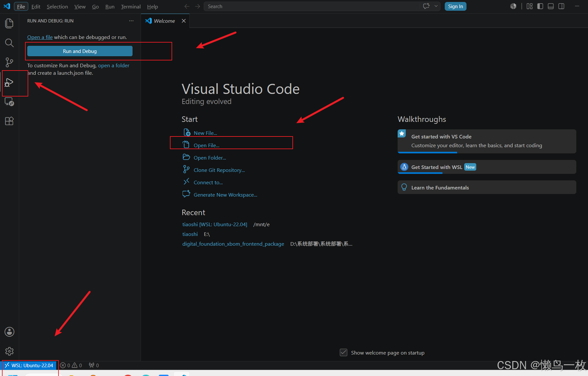
Task: Select the Run and Debug activity bar icon
Action: [9, 83]
